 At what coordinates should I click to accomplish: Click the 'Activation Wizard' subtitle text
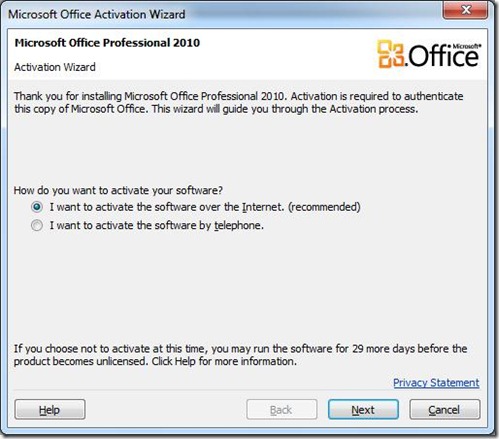click(55, 67)
